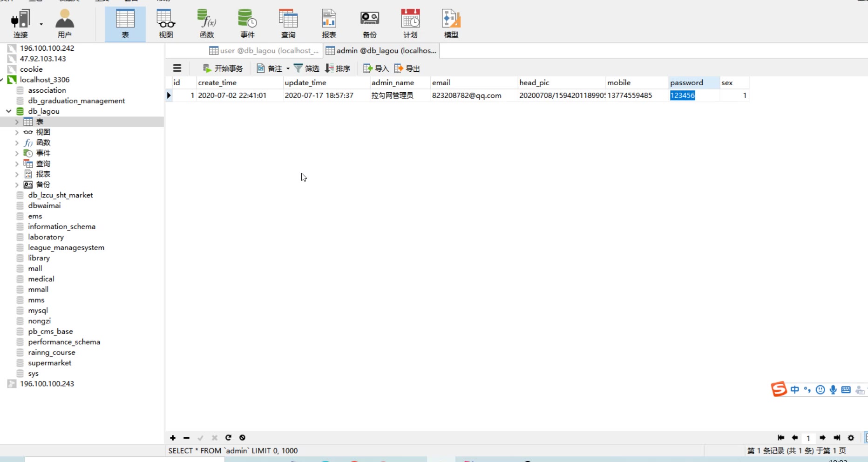Expand the 函数 functions node
The height and width of the screenshot is (462, 868).
[17, 143]
